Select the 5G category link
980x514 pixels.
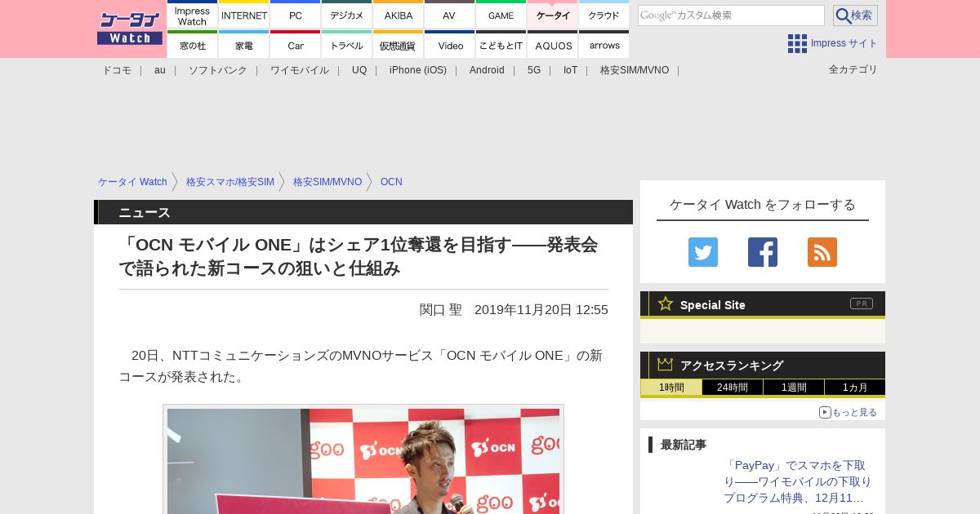point(534,70)
